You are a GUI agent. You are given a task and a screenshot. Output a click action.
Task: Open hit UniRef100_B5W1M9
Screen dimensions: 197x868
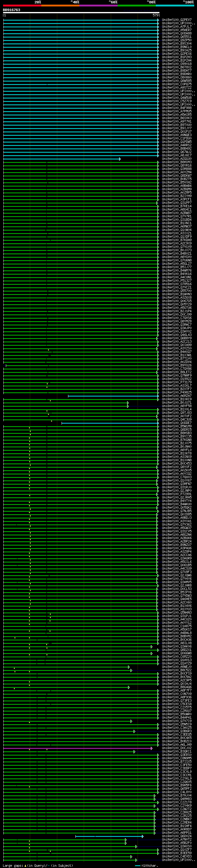point(177,426)
